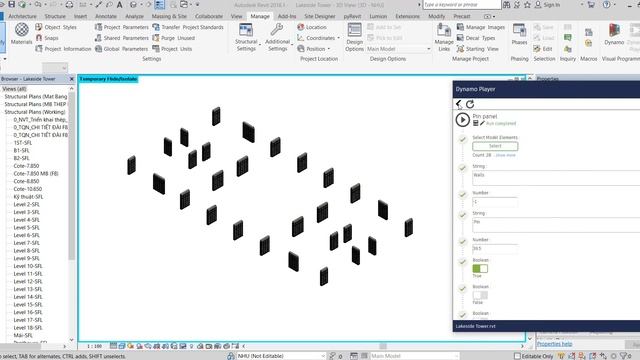Open the Phases dialog
The image size is (640, 360).
tap(519, 34)
